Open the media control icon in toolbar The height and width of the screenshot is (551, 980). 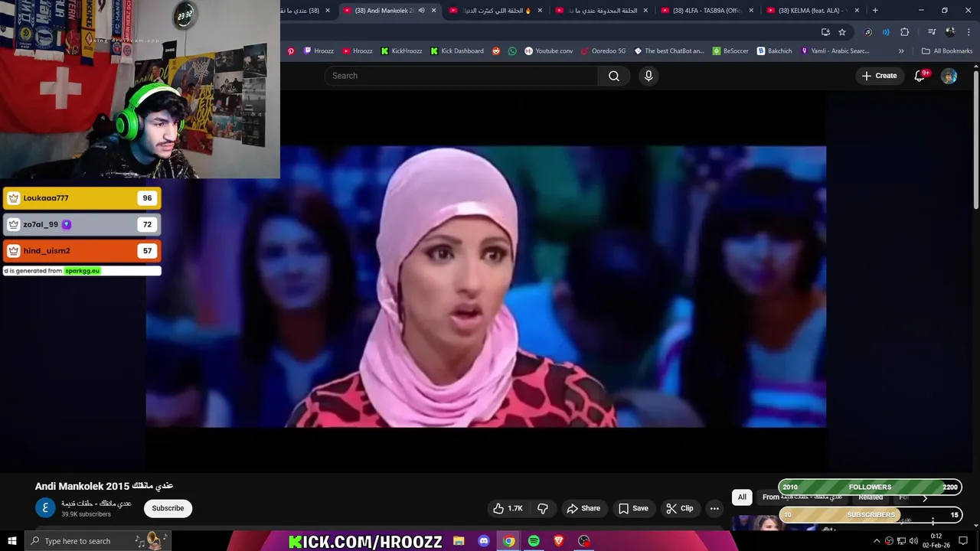point(932,31)
